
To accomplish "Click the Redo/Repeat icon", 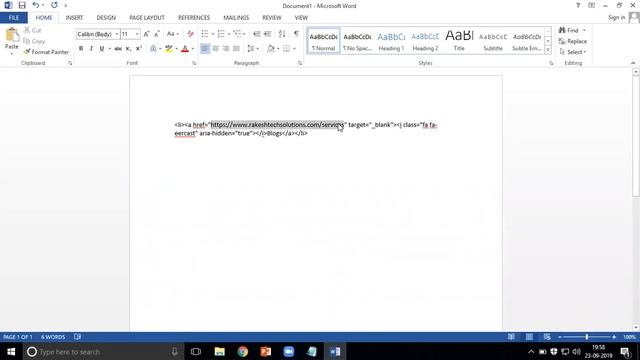I will point(54,5).
